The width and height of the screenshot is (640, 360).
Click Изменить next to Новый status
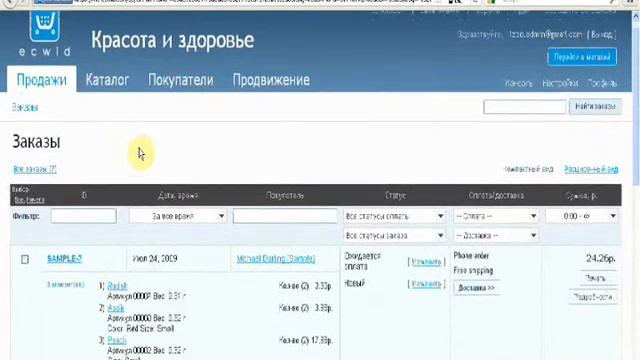click(x=427, y=284)
